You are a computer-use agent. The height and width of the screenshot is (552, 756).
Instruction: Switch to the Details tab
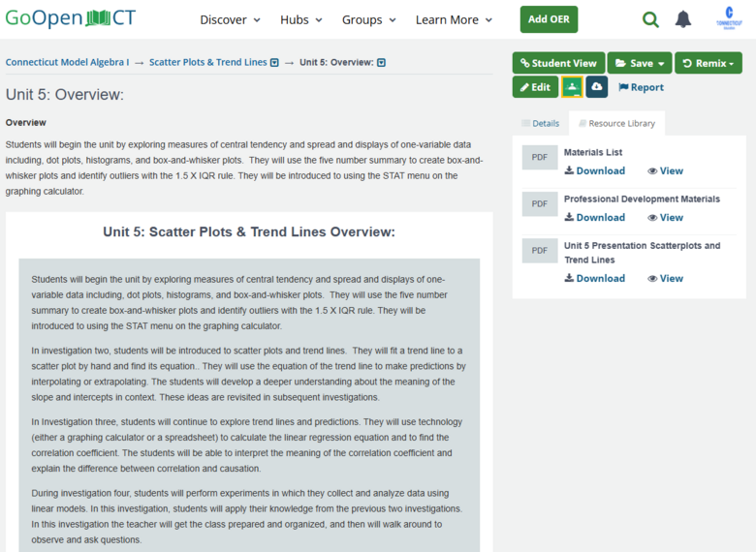pyautogui.click(x=541, y=123)
